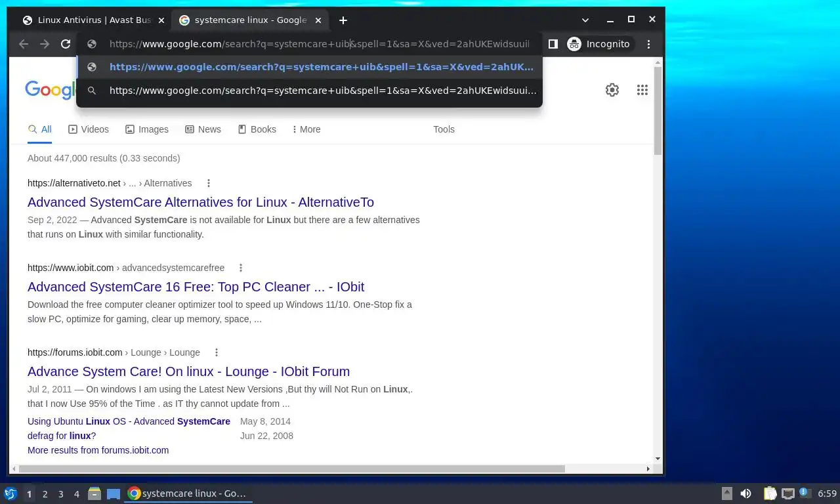840x504 pixels.
Task: Open three-dot options for www.iobit.com result
Action: [241, 268]
